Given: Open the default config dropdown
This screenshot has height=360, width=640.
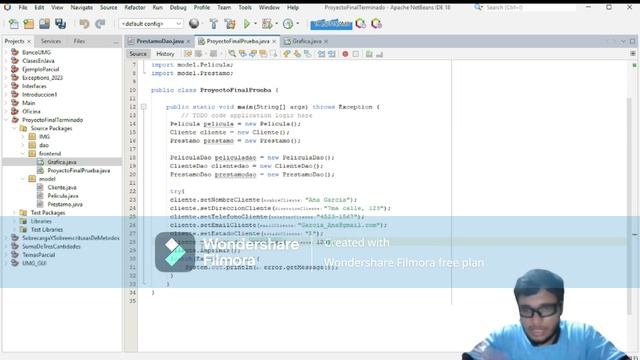Looking at the screenshot, I should (151, 24).
